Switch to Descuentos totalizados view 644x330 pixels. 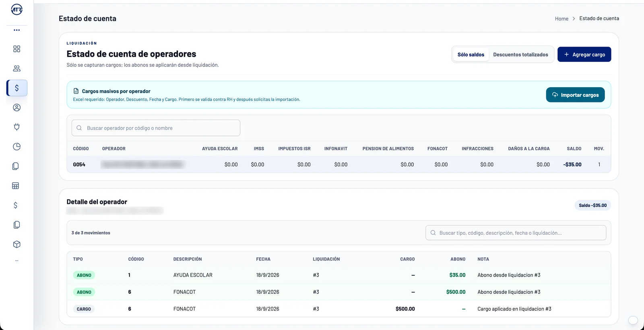coord(520,55)
